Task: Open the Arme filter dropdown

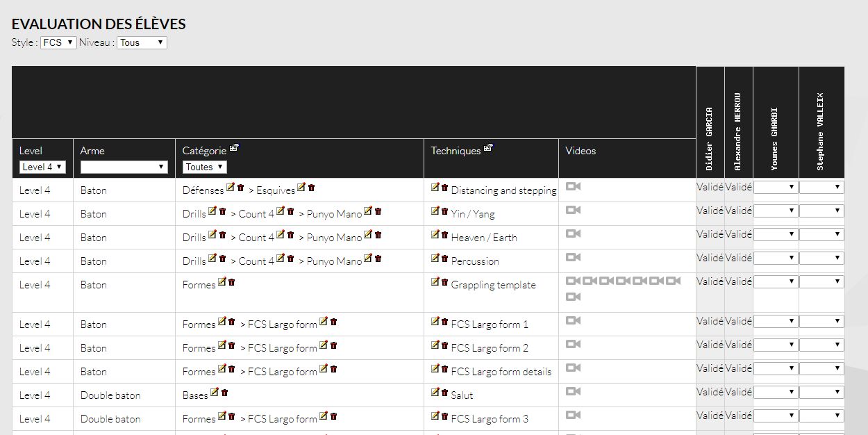Action: [x=124, y=167]
